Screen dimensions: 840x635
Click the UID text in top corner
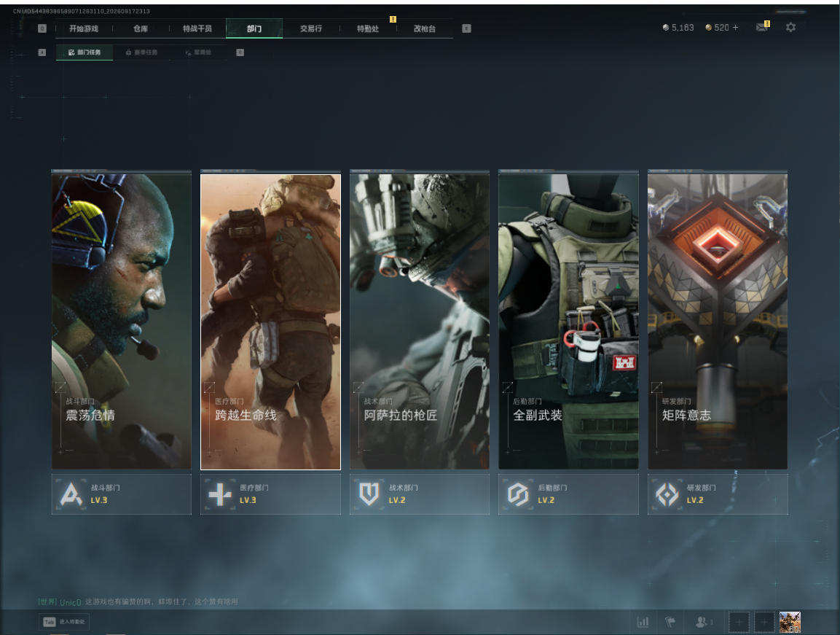(82, 11)
